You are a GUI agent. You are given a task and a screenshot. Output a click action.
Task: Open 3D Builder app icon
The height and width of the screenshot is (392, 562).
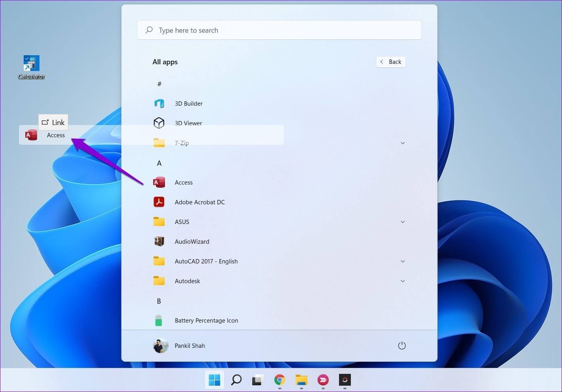(159, 104)
